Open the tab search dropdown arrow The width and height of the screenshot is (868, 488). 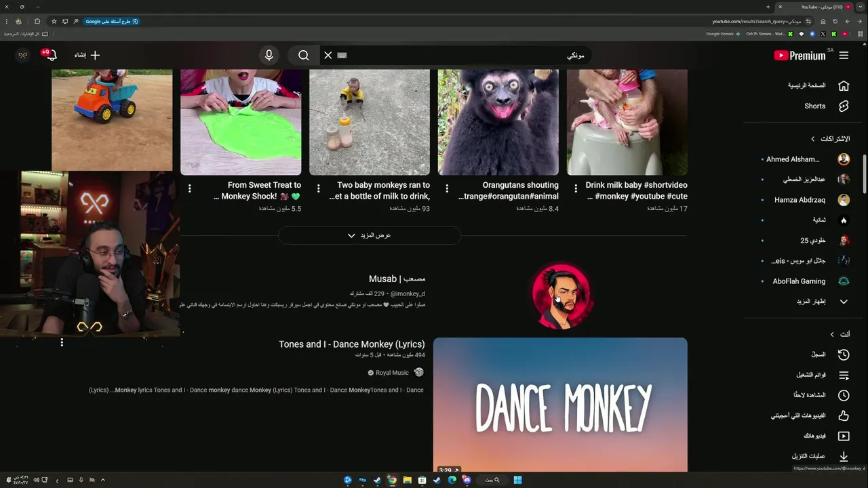(x=860, y=7)
